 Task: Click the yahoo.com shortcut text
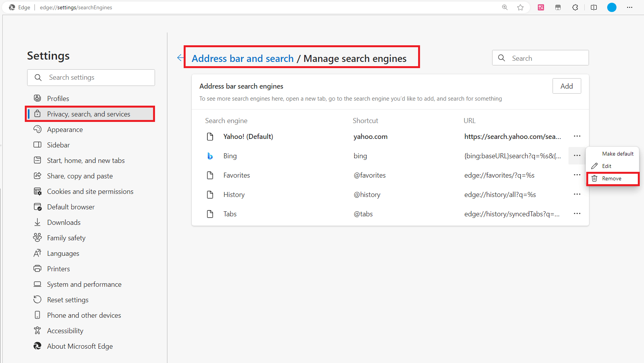[x=370, y=137]
